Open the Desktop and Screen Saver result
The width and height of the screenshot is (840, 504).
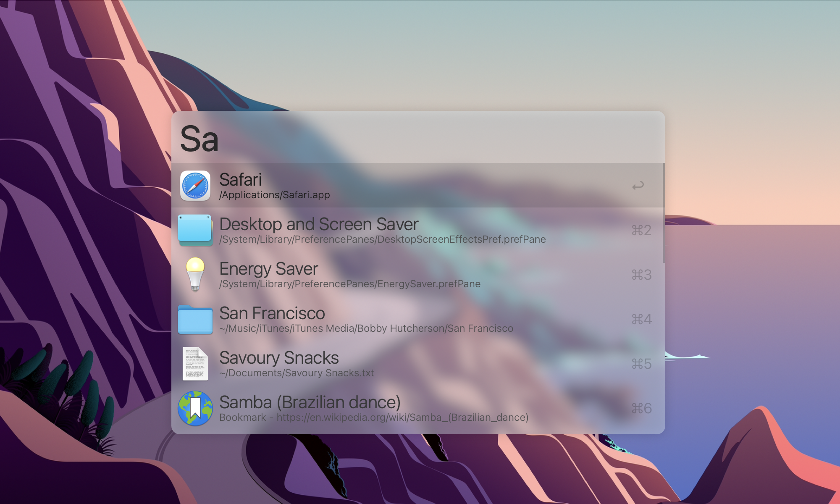[x=319, y=224]
